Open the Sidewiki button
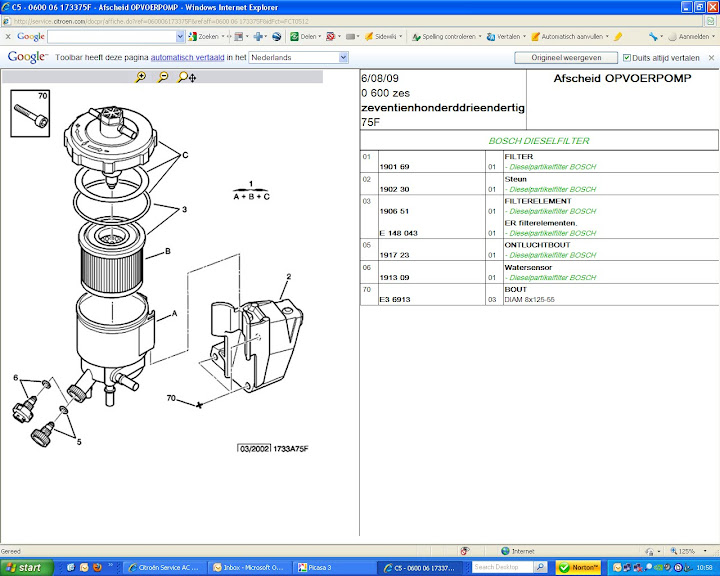Viewport: 720px width, 576px height. tap(381, 36)
